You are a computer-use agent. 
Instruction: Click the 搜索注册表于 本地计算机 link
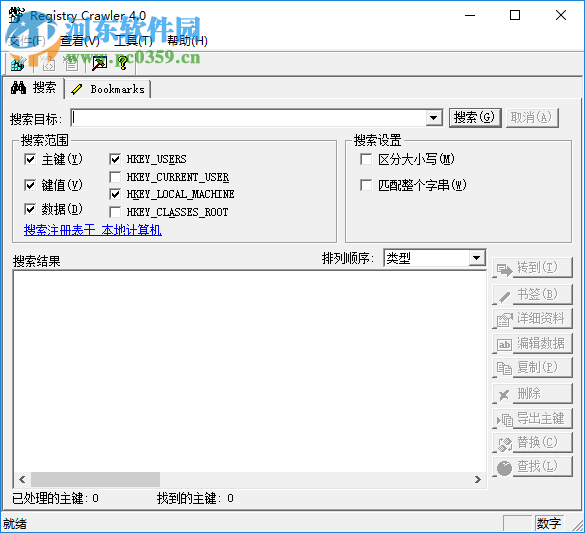93,230
